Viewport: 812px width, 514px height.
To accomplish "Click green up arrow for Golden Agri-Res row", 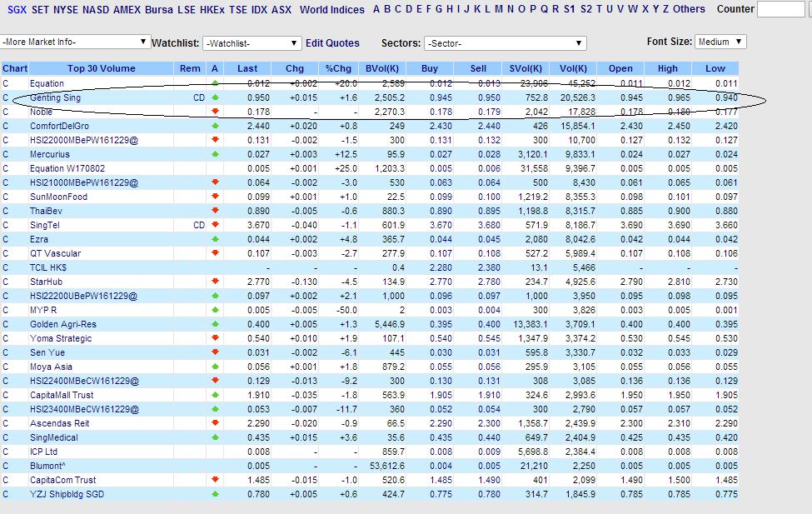I will pos(216,324).
